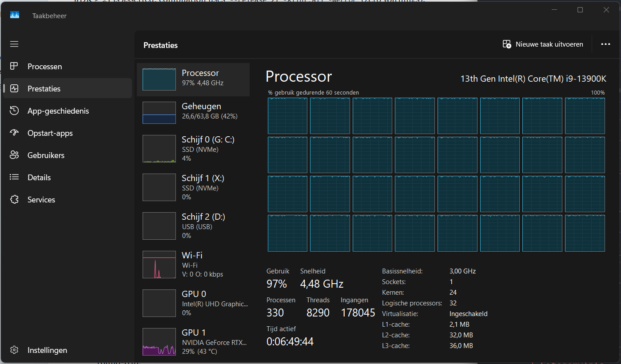Open the Prestaties page in sidebar
621x364 pixels.
(68, 88)
